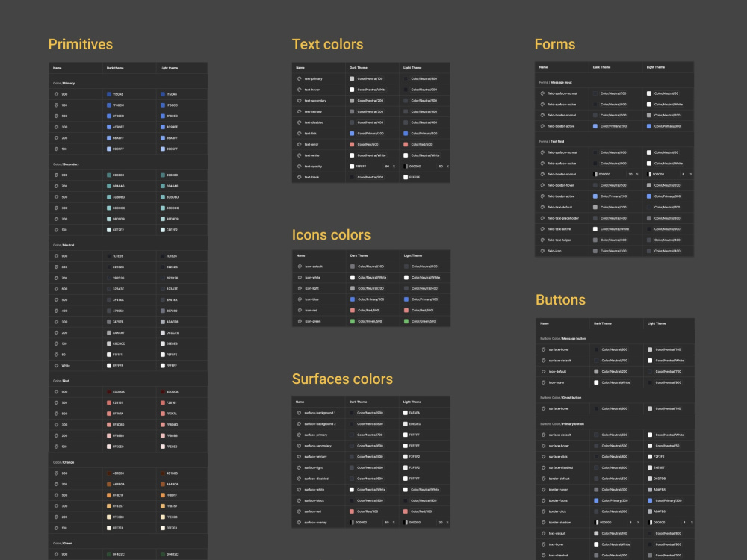747x560 pixels.
Task: Click 'Buttons Color / Ghost button' group label
Action: pyautogui.click(x=561, y=398)
